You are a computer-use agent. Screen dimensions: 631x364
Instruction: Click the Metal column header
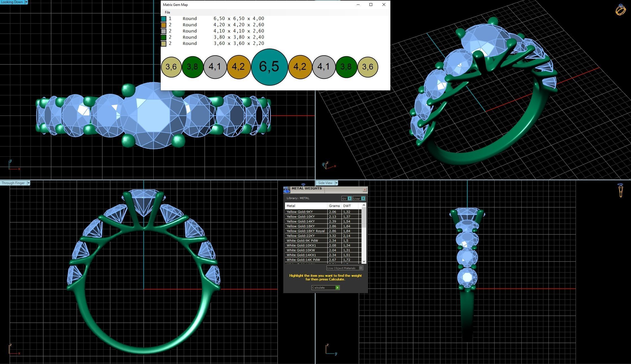(x=306, y=206)
